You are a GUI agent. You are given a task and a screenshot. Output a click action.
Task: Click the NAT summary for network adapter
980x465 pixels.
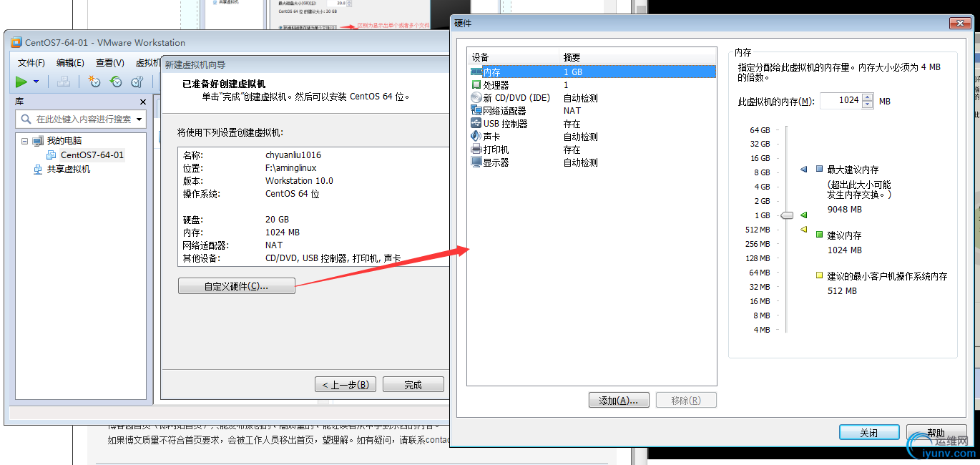pyautogui.click(x=572, y=111)
